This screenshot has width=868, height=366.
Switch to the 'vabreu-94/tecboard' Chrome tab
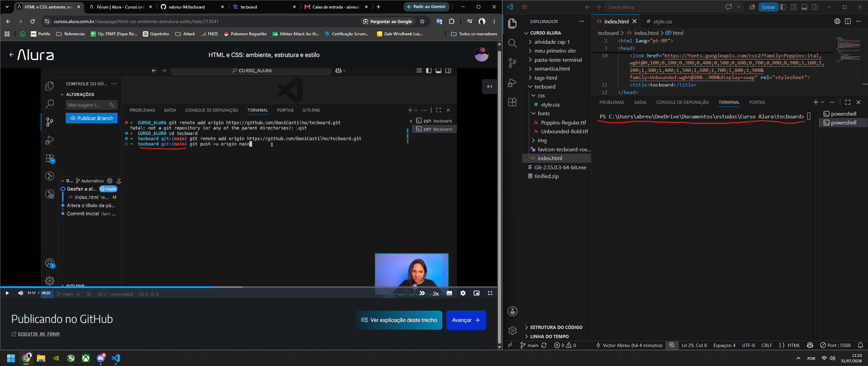[192, 7]
